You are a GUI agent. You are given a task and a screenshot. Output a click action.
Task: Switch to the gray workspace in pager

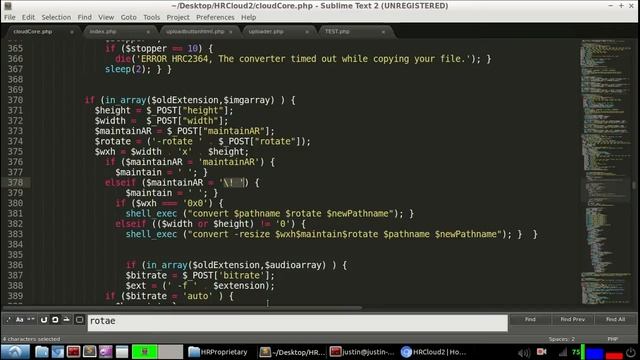170,352
